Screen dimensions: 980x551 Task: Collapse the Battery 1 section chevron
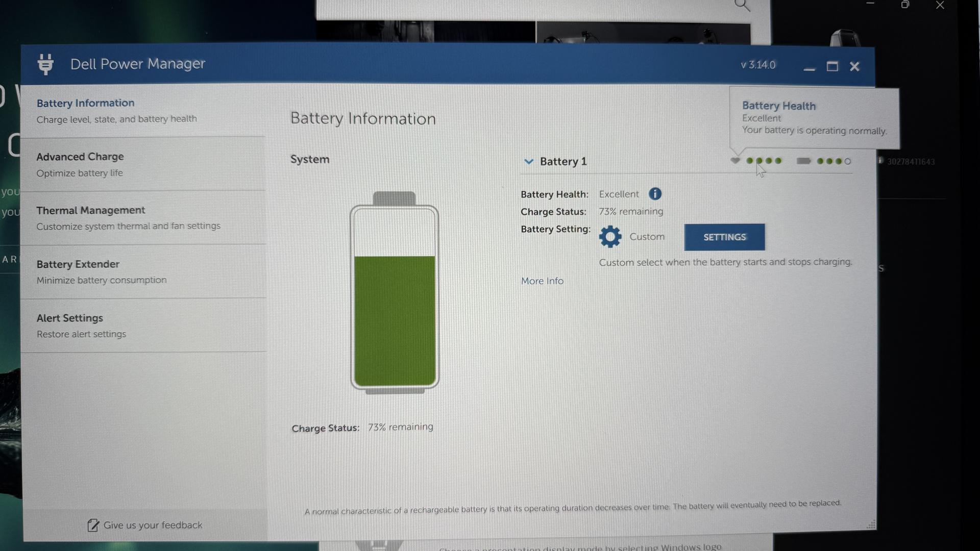tap(529, 162)
